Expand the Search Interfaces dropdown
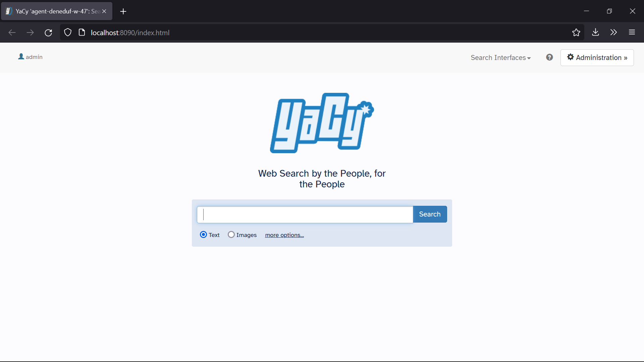 click(x=500, y=58)
